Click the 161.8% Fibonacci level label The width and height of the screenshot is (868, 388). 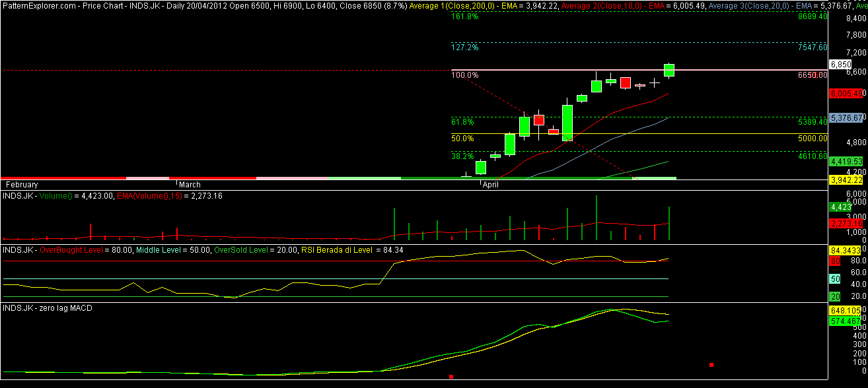pyautogui.click(x=465, y=16)
